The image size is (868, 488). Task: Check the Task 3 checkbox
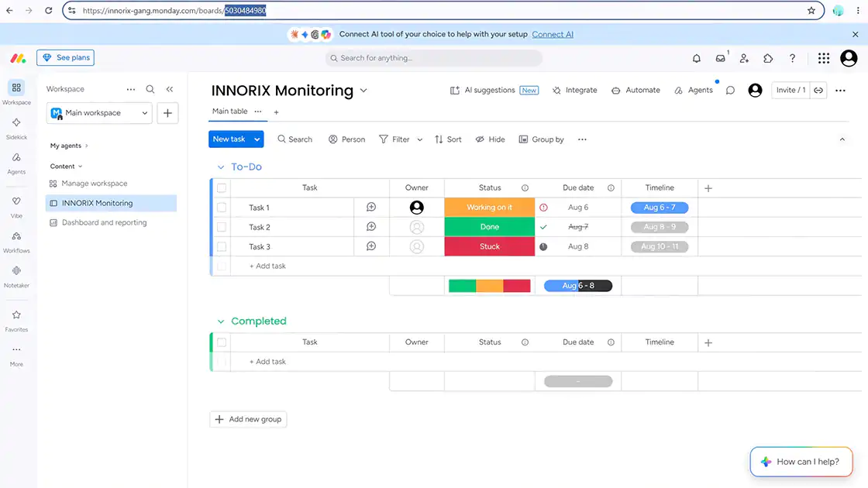[x=222, y=247]
